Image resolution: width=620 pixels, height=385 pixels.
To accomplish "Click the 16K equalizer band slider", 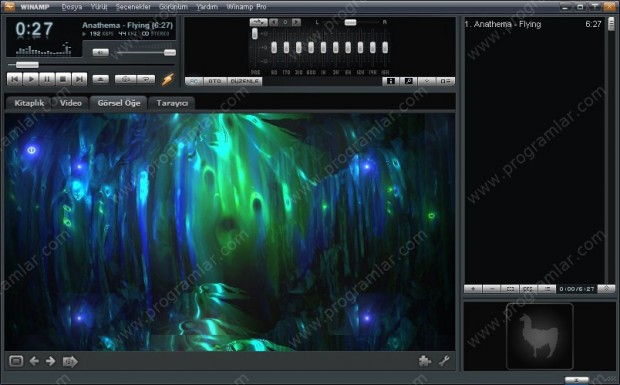I will point(385,47).
